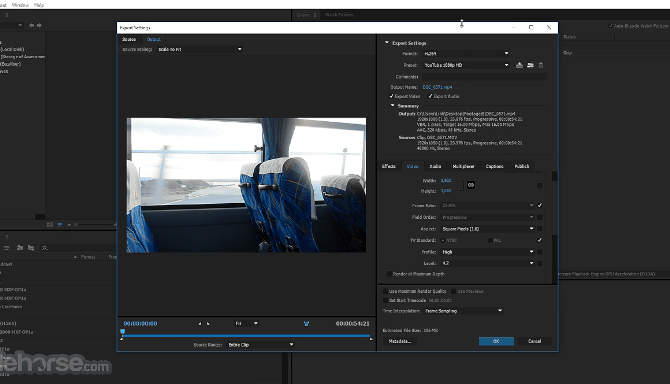Click the blue Width value
This screenshot has height=384, width=670.
[446, 180]
